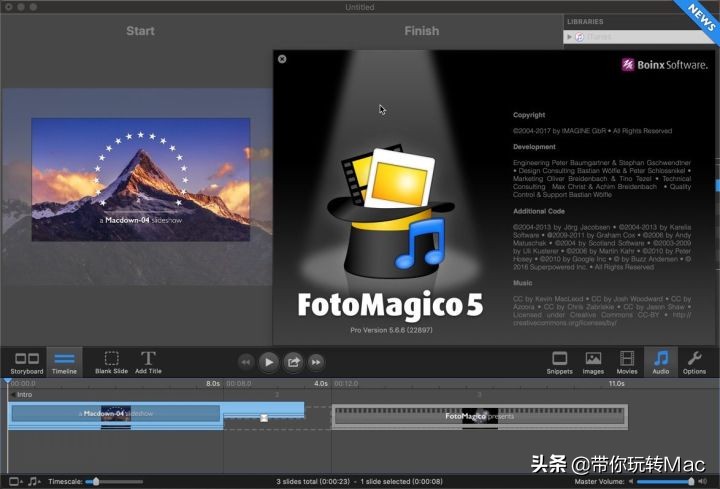Click the fast-forward playback button

(316, 362)
